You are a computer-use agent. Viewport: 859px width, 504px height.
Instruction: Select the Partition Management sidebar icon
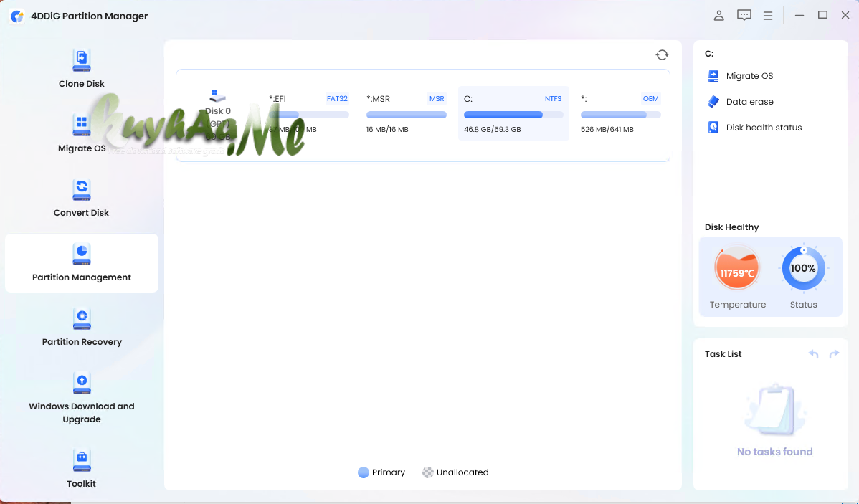point(82,255)
